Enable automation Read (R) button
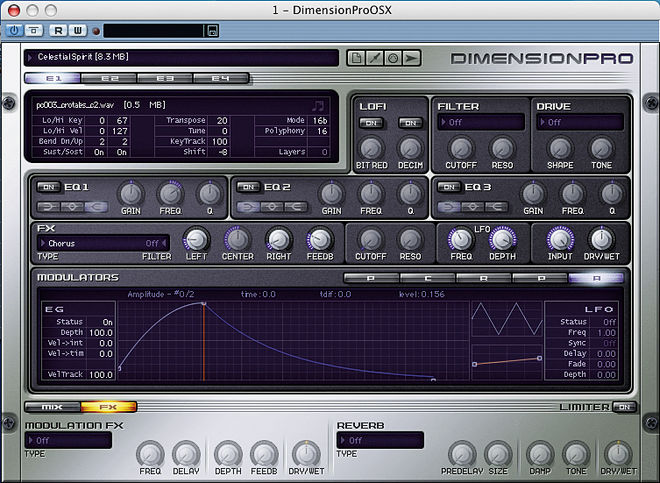Viewport: 660px width, 483px height. pos(59,30)
